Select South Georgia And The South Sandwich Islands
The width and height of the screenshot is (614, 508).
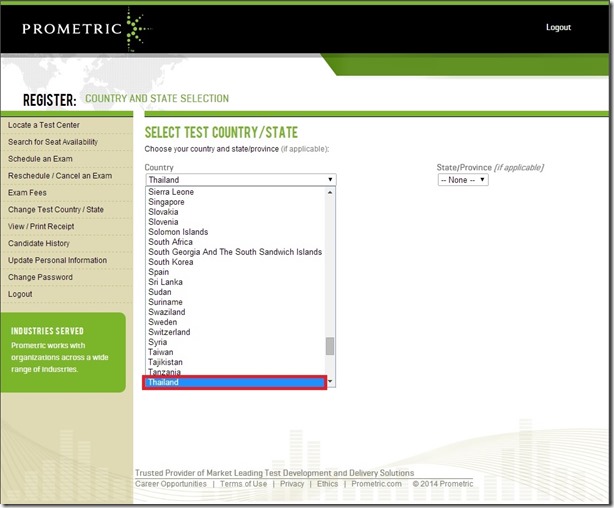coord(236,252)
